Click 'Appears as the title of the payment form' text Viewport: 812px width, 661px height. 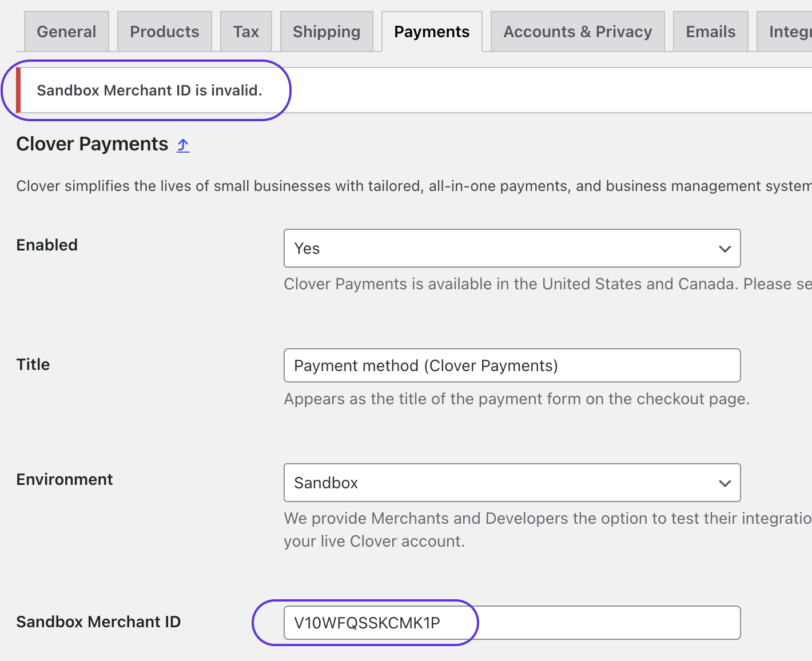(517, 399)
